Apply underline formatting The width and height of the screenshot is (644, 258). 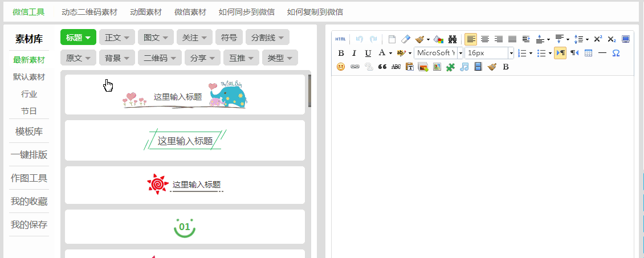click(x=368, y=53)
